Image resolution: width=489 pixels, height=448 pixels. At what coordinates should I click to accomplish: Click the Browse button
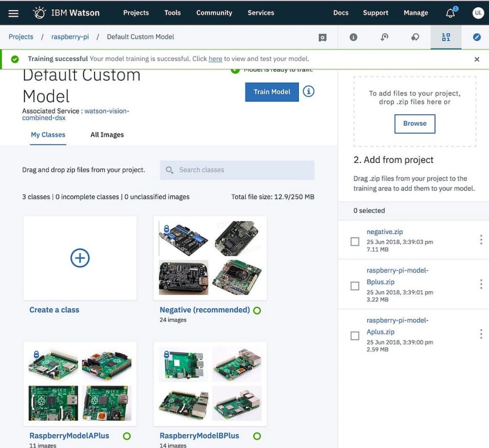tap(415, 123)
